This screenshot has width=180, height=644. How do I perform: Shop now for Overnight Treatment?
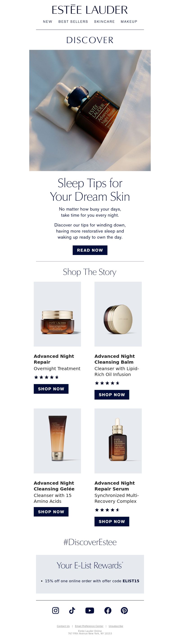[x=51, y=389]
